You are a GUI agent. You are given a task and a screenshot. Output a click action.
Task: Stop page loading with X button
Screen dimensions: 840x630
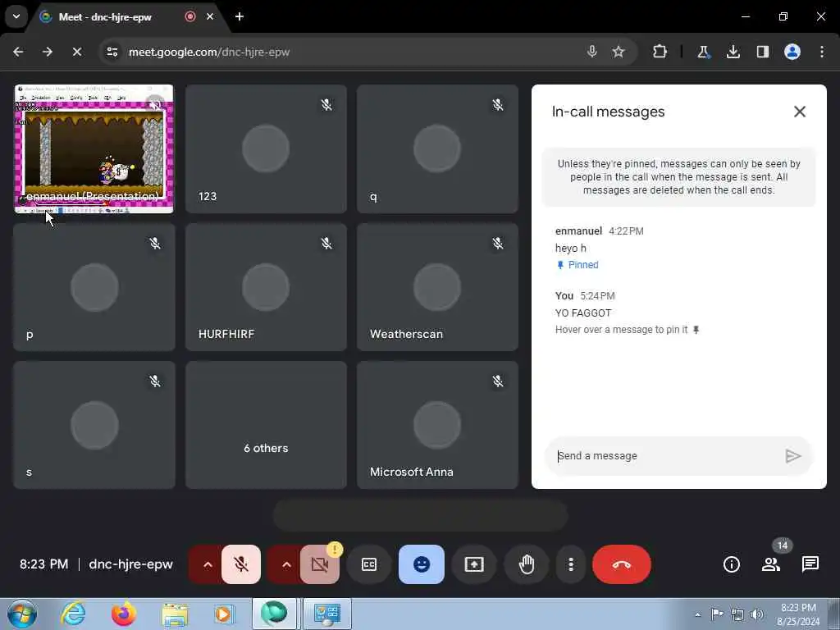[76, 52]
